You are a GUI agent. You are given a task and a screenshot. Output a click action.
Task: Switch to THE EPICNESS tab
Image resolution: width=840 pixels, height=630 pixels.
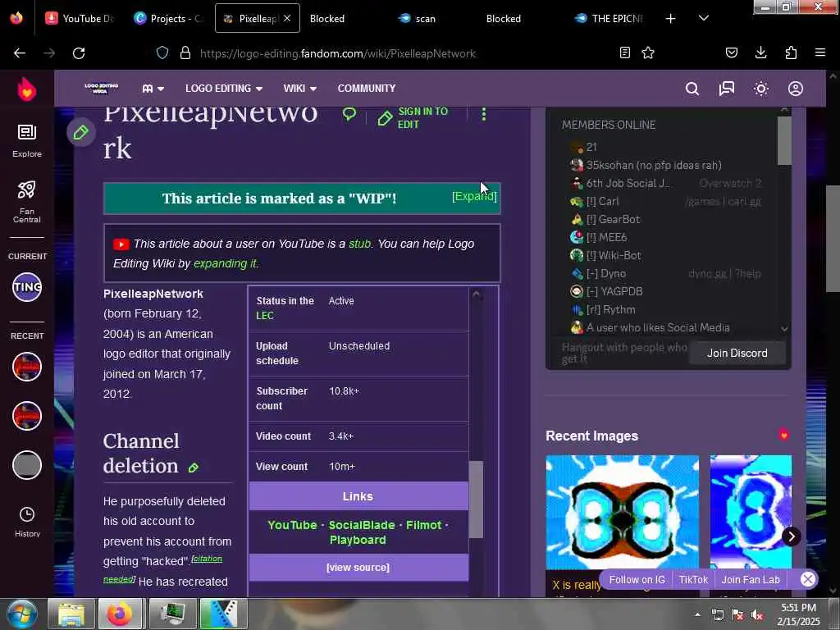[609, 18]
